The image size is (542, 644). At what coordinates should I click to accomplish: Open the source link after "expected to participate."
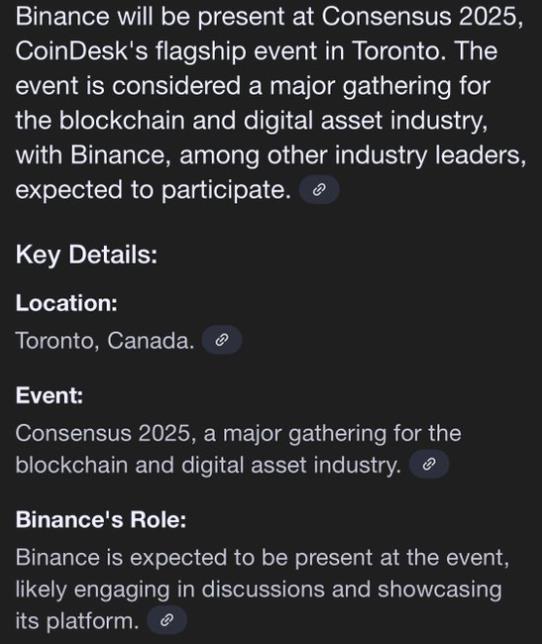tap(319, 190)
